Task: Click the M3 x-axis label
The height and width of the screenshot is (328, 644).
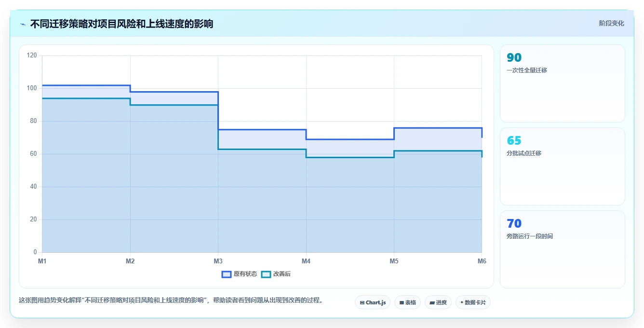Action: coord(218,261)
